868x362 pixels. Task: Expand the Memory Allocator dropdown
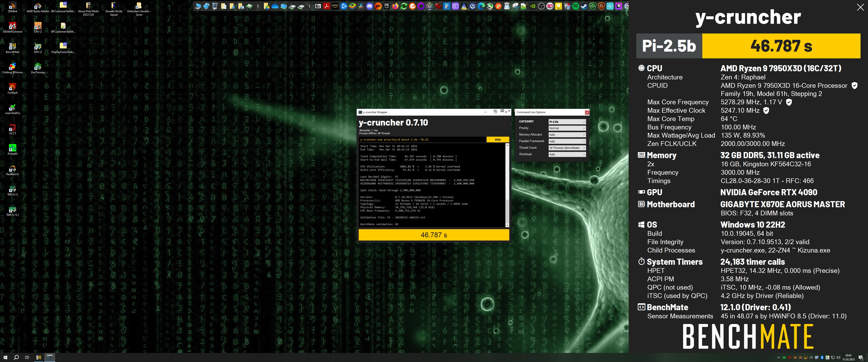(567, 135)
